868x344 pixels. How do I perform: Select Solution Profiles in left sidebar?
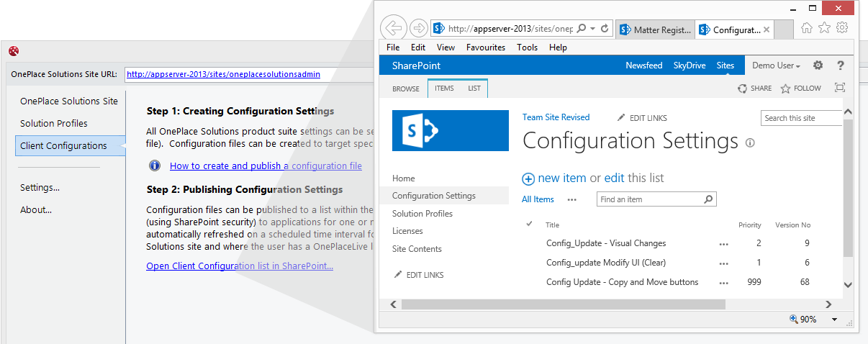(x=54, y=123)
